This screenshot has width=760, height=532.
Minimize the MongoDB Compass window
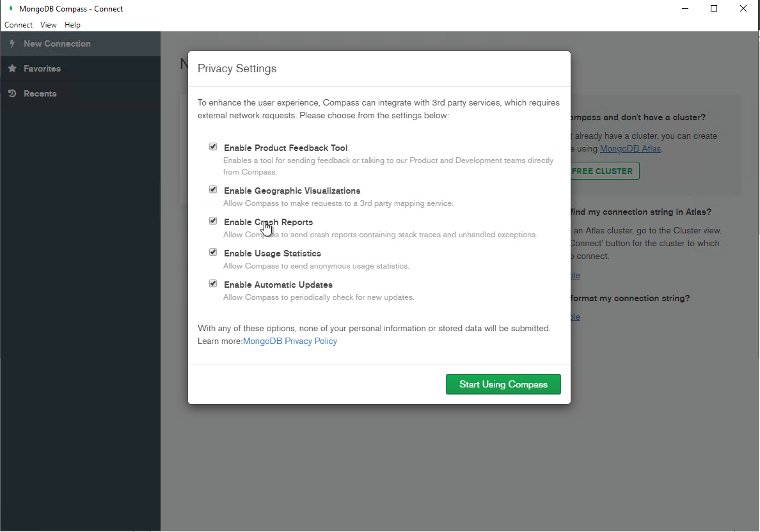click(x=685, y=8)
